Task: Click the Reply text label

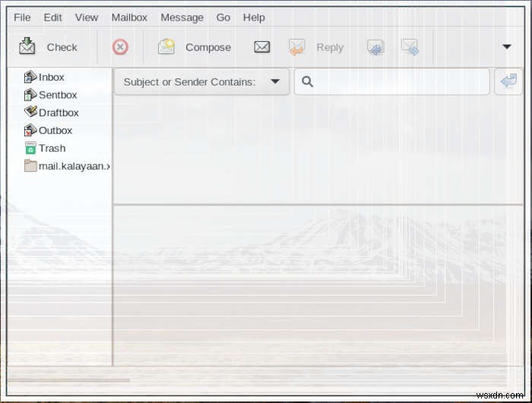Action: pyautogui.click(x=330, y=48)
